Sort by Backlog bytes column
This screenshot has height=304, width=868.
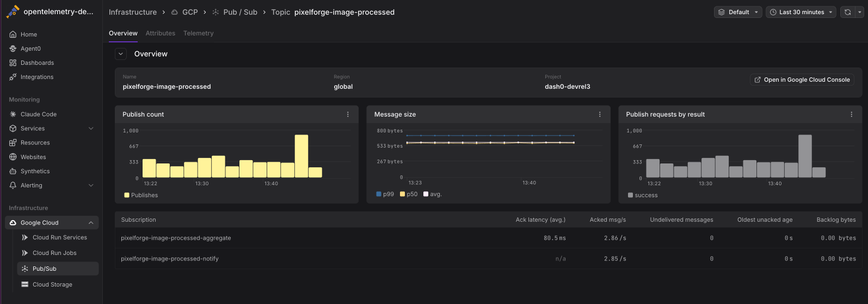tap(836, 220)
